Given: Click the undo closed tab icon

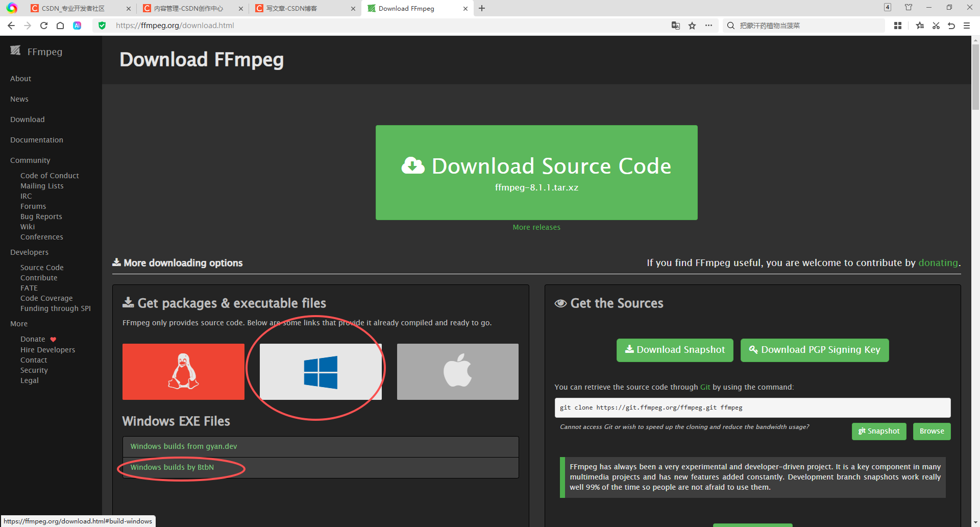Looking at the screenshot, I should tap(951, 26).
